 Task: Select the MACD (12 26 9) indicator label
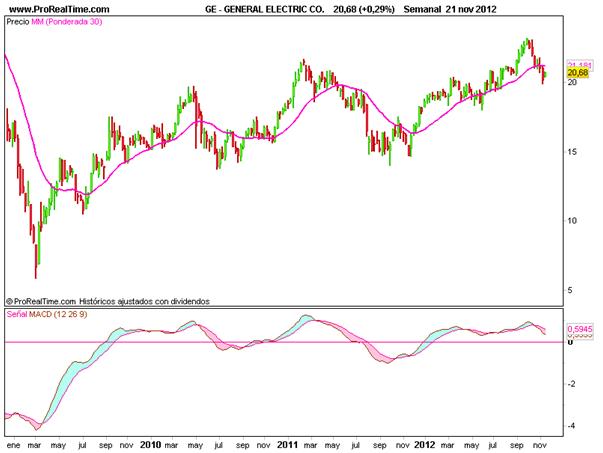point(58,314)
